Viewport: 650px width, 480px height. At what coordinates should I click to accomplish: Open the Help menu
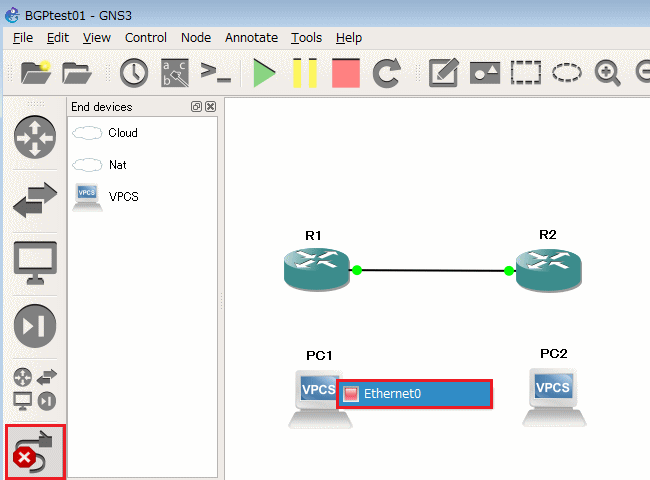coord(349,38)
